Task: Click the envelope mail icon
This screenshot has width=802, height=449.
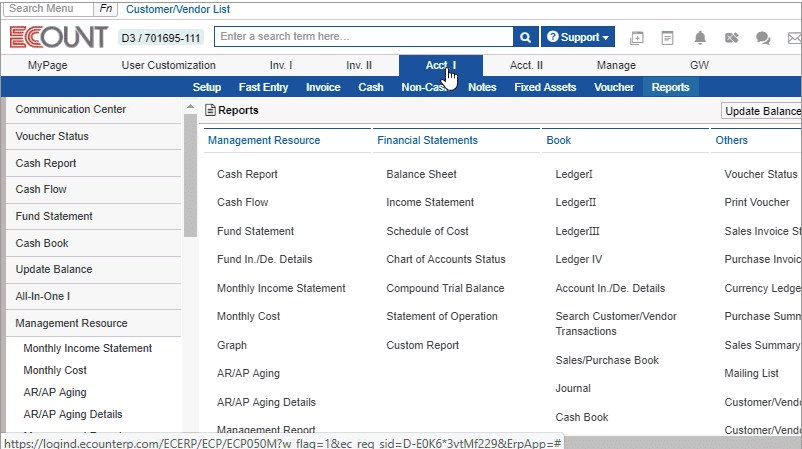Action: (x=794, y=38)
